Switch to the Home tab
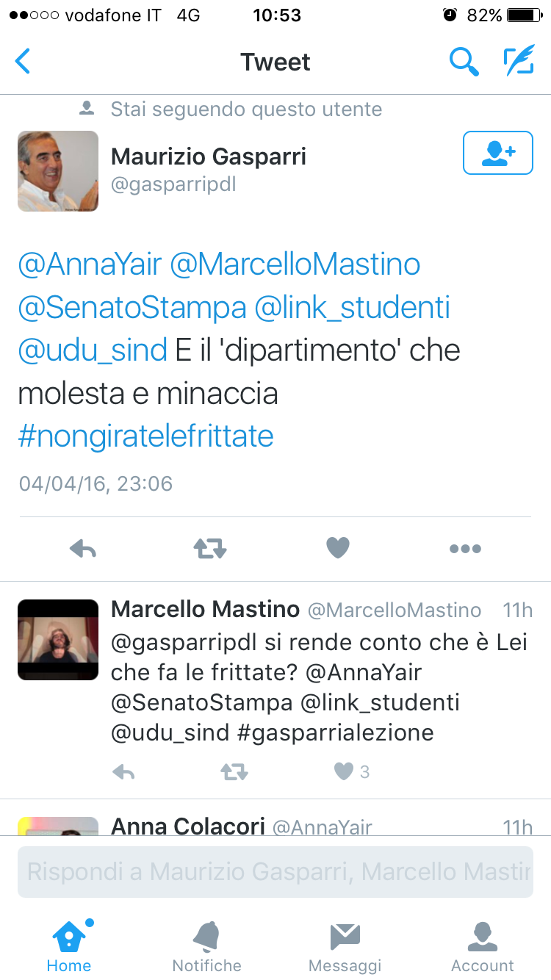Screen dimensions: 551x980 pos(69,946)
